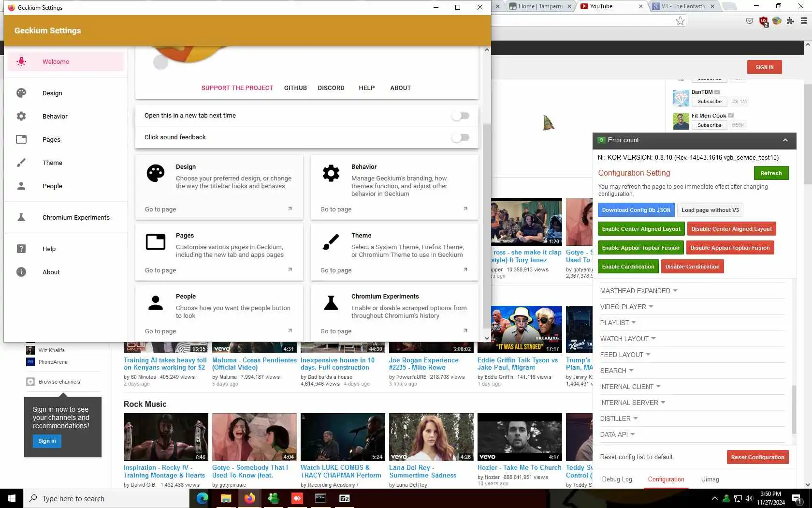Expand the MASTHEAD EXPANDED section

(x=638, y=291)
